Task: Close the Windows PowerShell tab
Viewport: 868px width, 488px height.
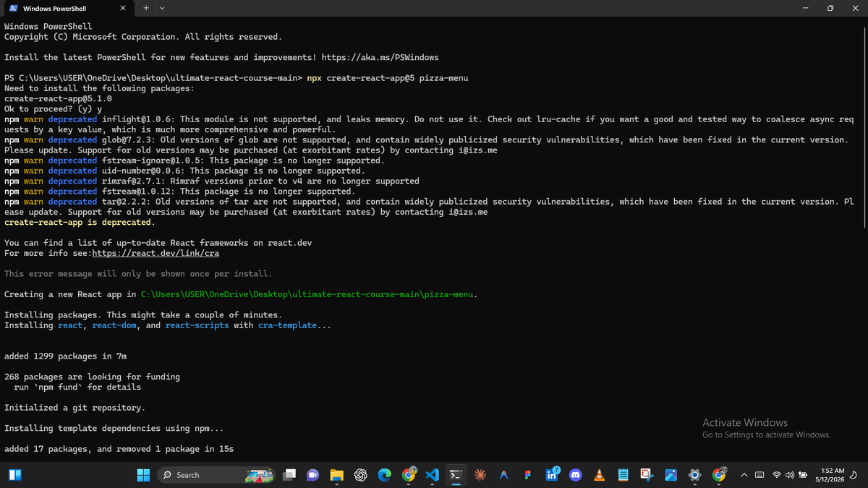Action: click(122, 9)
